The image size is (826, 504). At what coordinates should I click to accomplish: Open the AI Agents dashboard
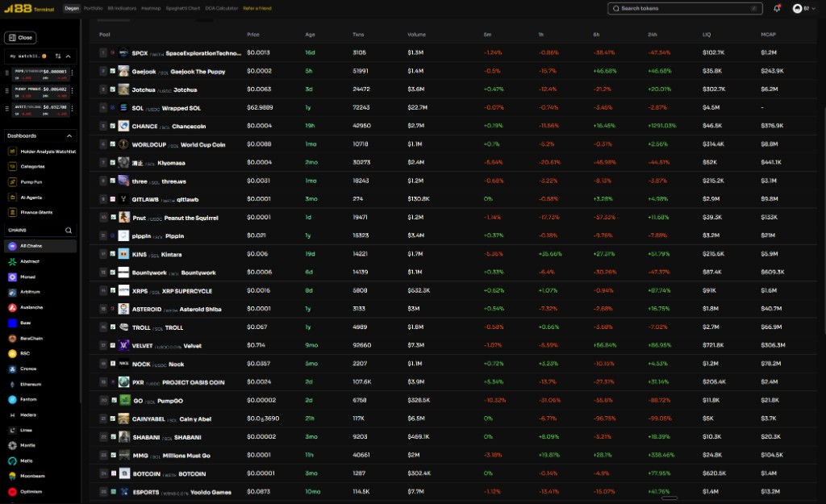tap(25, 198)
